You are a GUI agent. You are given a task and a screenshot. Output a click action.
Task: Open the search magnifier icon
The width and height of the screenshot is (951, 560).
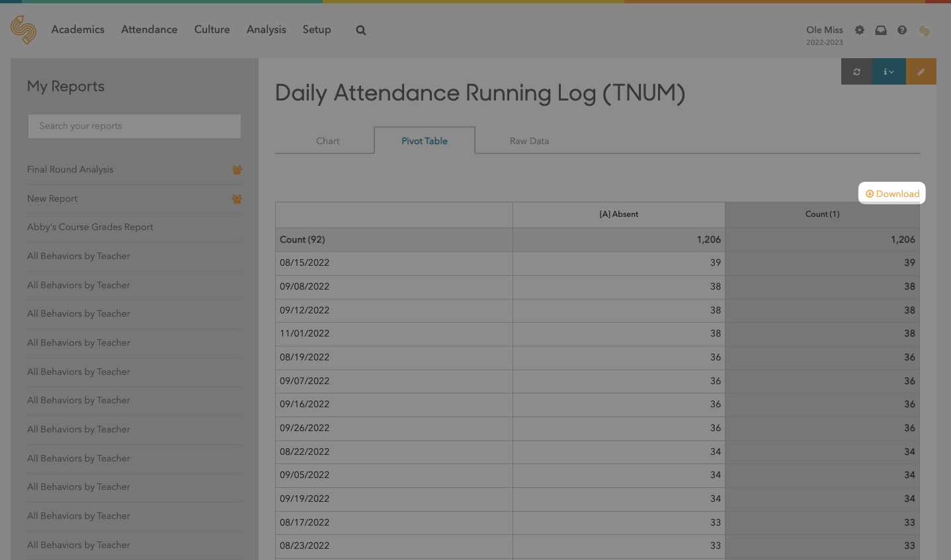[x=360, y=30]
